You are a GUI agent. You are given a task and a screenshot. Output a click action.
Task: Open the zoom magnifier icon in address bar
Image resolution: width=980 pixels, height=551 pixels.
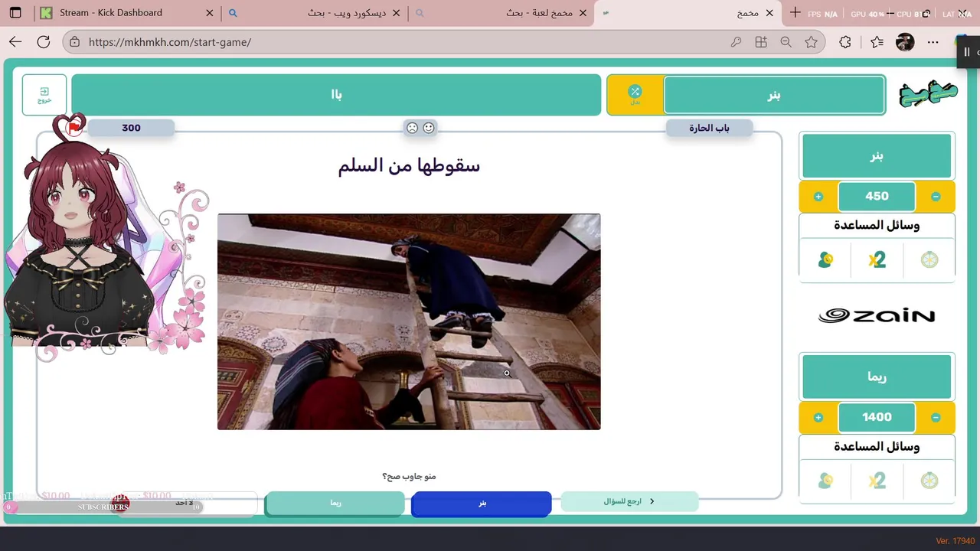click(x=786, y=42)
